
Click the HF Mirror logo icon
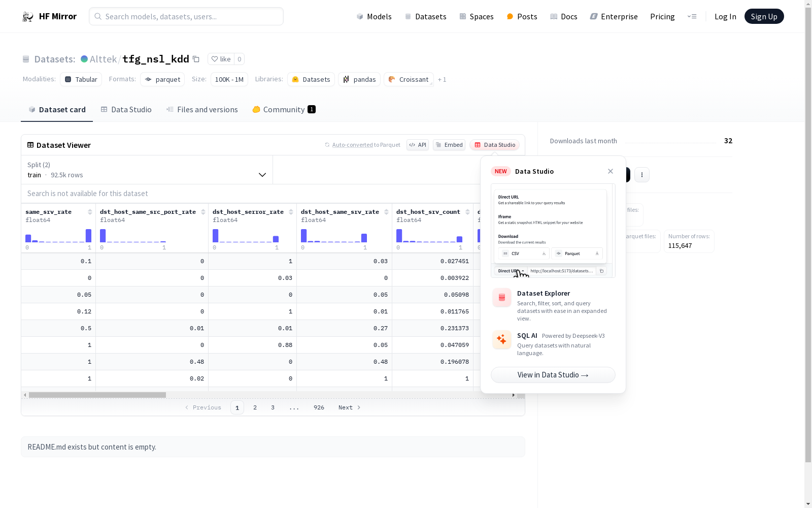click(28, 17)
